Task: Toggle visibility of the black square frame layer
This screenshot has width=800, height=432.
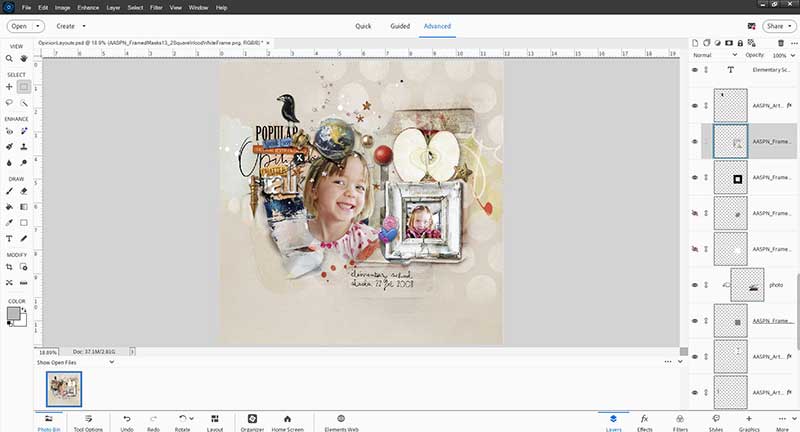Action: [x=695, y=177]
